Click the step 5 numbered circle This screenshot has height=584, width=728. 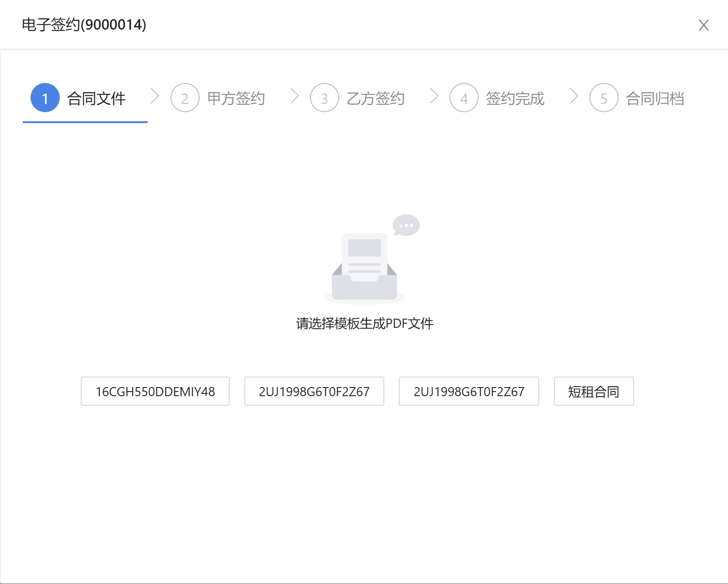pos(604,98)
